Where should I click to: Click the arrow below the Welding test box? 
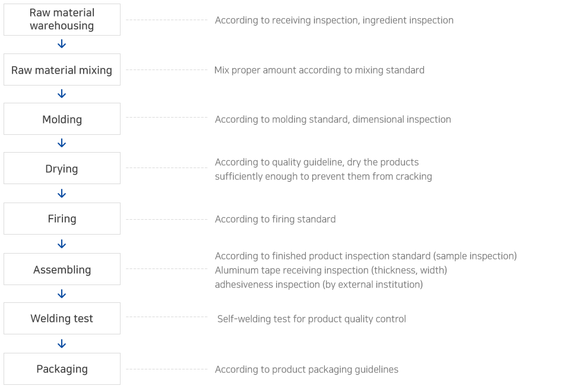(62, 344)
